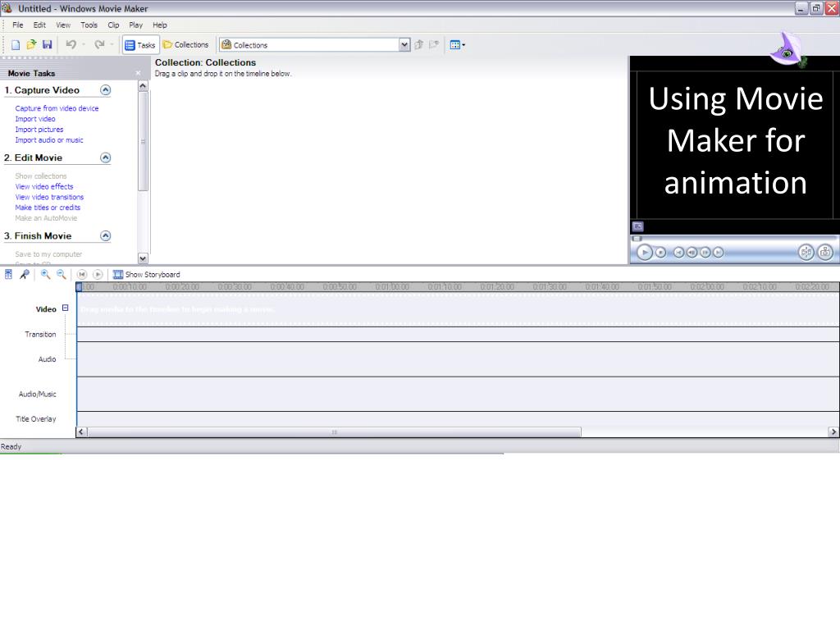Stop the preview monitor playback
The image size is (840, 630).
(661, 253)
